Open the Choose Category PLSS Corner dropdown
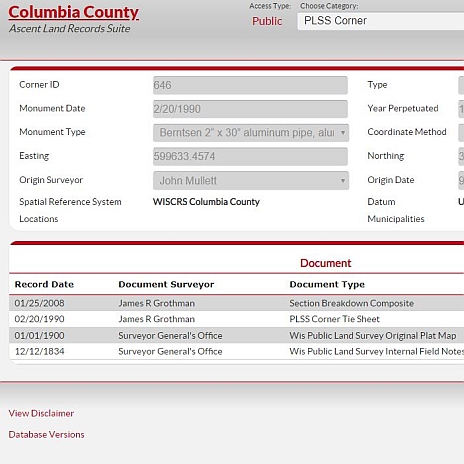The width and height of the screenshot is (464, 464). coord(381,21)
